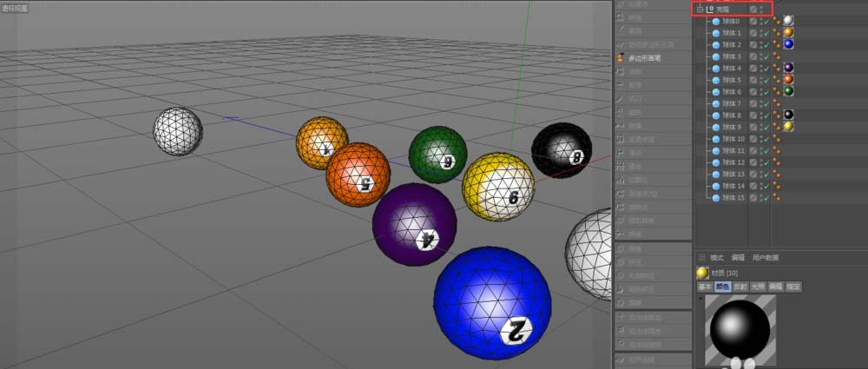Toggle the green enable checkmark for 球体 7

point(766,103)
